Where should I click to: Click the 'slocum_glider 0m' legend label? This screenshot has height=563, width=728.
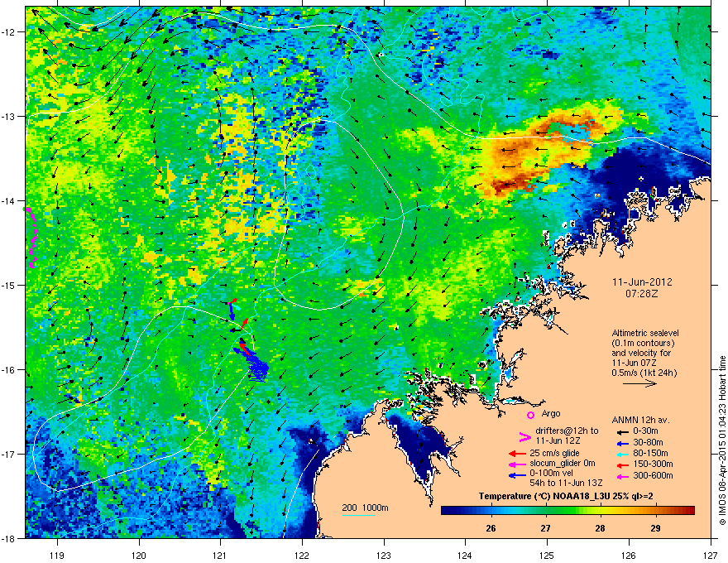pos(563,464)
